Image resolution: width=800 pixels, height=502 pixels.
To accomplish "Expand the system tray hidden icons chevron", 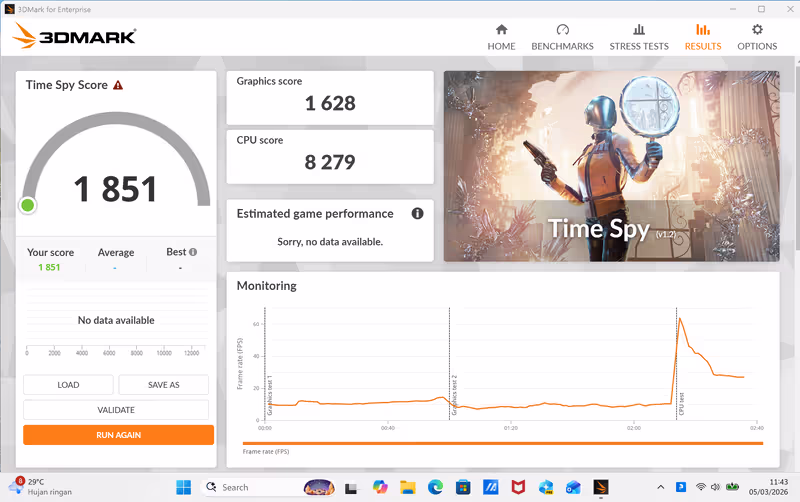I will pyautogui.click(x=659, y=487).
